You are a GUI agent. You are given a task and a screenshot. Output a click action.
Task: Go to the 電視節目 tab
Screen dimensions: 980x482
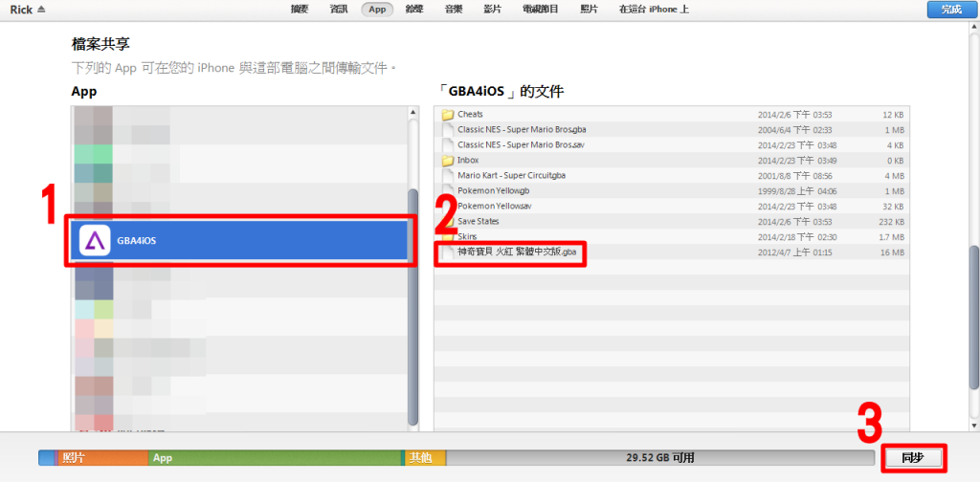coord(541,10)
